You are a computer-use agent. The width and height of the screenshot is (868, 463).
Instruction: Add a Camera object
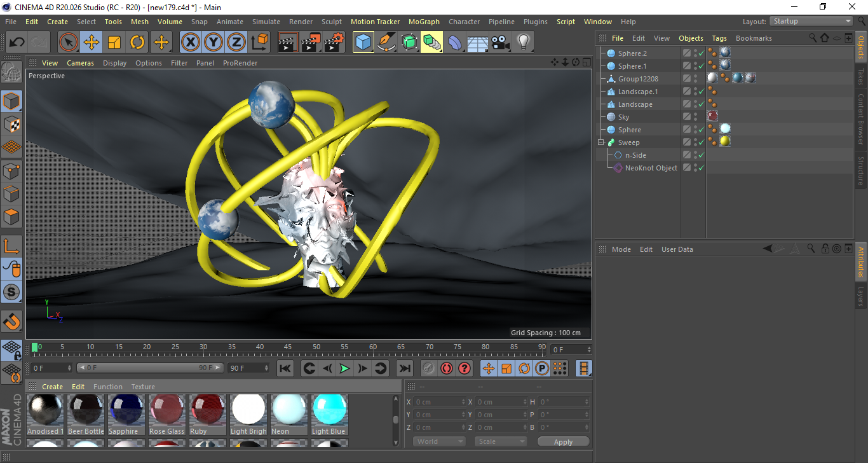(x=500, y=43)
